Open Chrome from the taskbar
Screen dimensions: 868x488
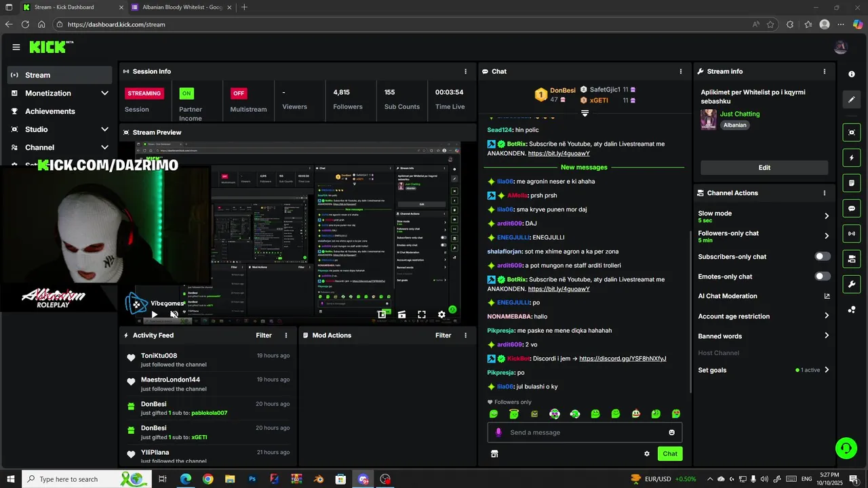coord(208,479)
